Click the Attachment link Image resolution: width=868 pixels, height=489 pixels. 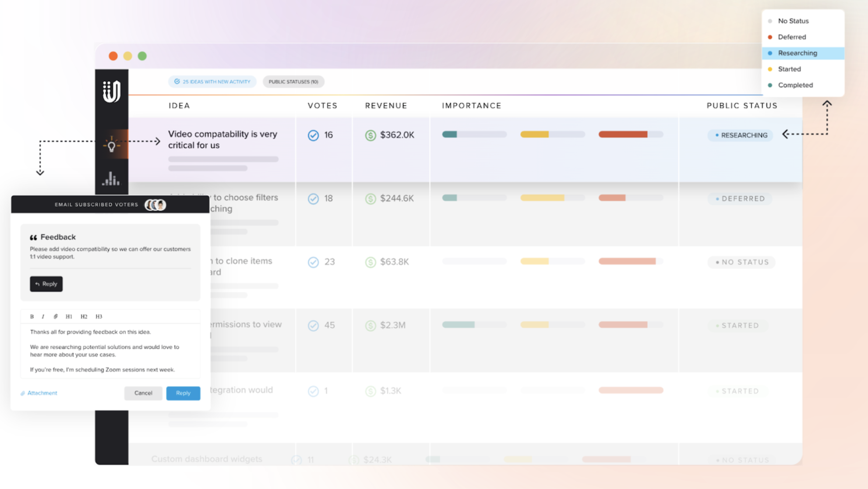tap(39, 393)
